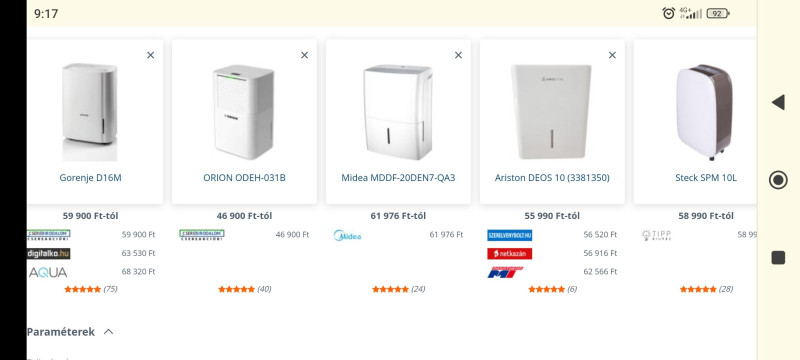This screenshot has width=800, height=360.
Task: Open Gorenje D16M product link
Action: [x=90, y=178]
